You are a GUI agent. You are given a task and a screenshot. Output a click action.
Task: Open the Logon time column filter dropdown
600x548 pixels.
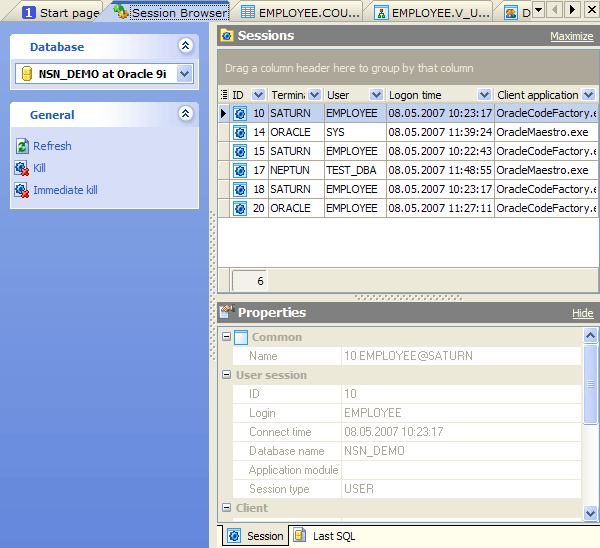(484, 95)
